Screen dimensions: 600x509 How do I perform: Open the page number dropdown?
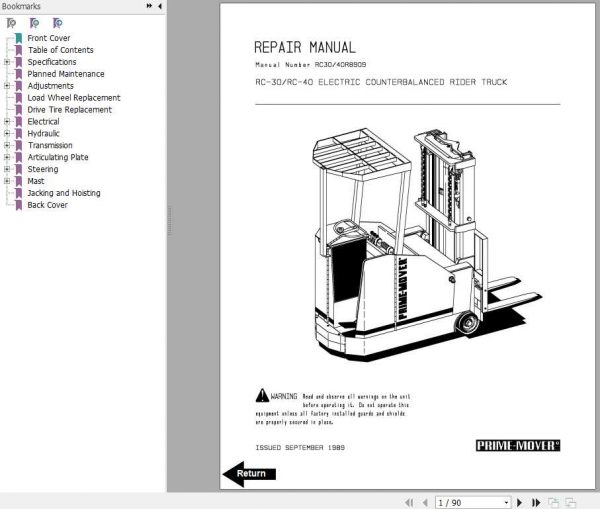pyautogui.click(x=506, y=502)
